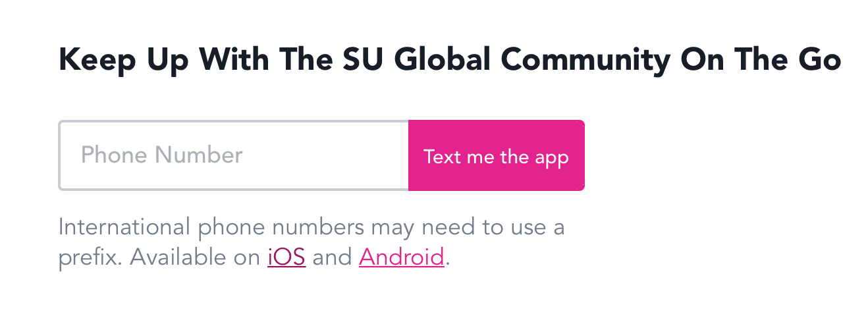Click the International phone numbers helper text
The width and height of the screenshot is (868, 320).
click(312, 242)
